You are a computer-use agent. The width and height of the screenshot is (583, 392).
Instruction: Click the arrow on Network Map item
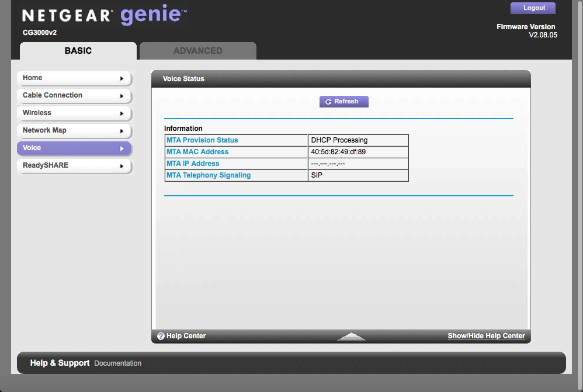[122, 131]
